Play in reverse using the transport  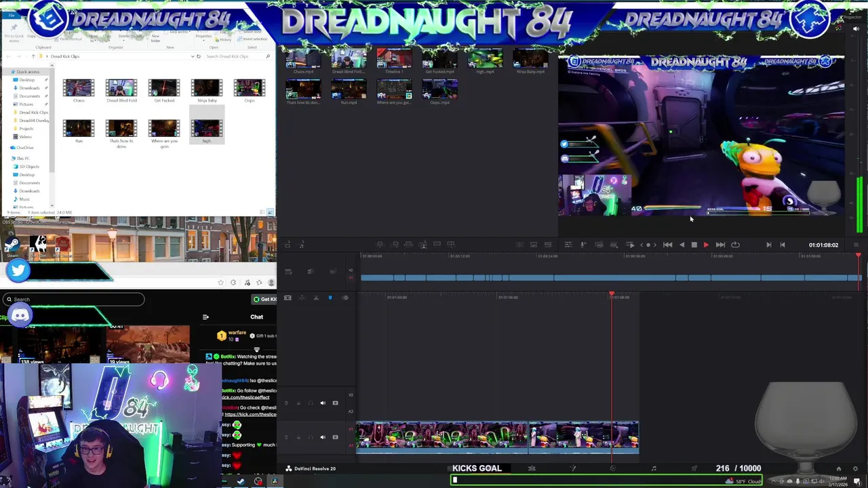[682, 245]
